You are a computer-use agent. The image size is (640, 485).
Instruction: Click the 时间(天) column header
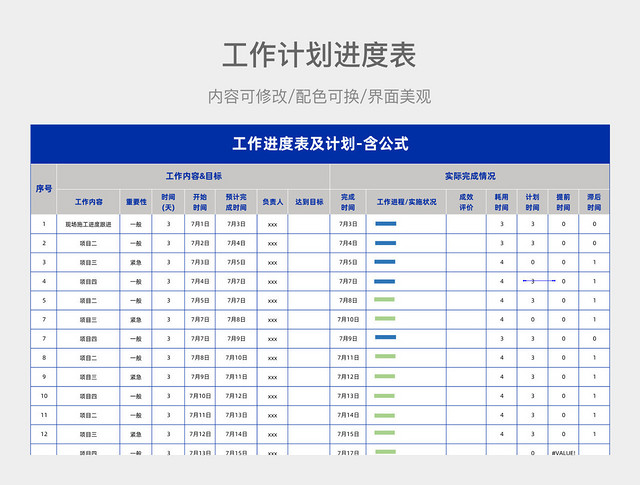pyautogui.click(x=168, y=202)
